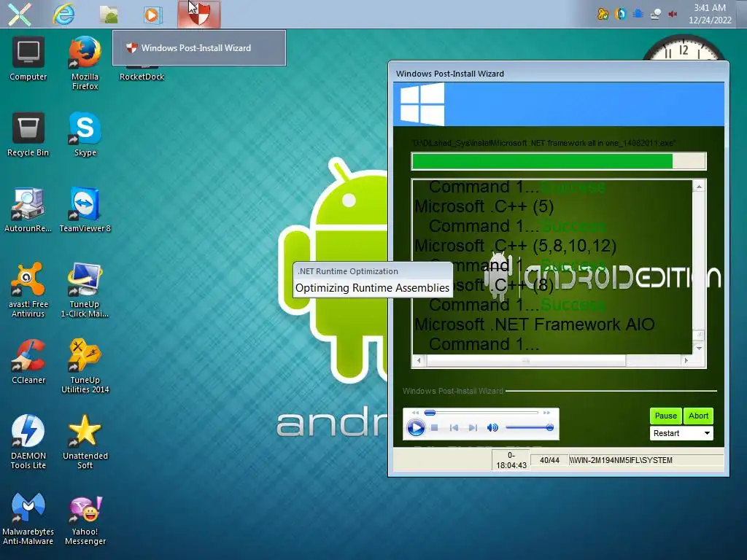This screenshot has width=747, height=560.
Task: Open the picture library taskbar icon
Action: click(109, 15)
